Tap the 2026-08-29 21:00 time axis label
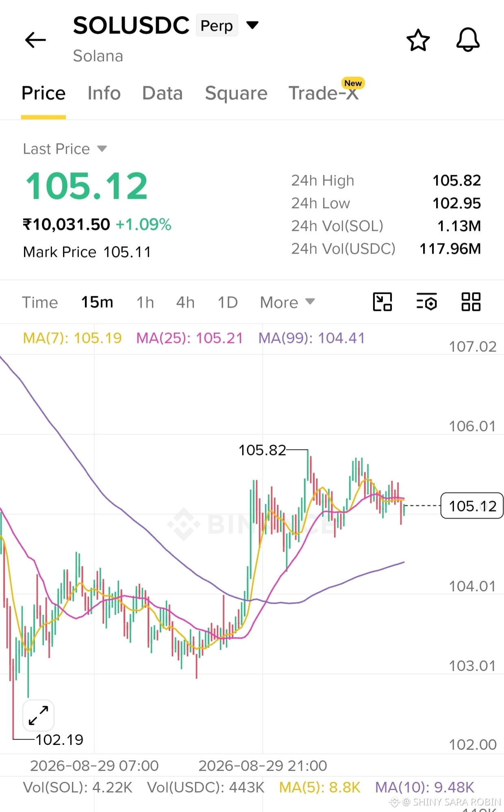This screenshot has width=504, height=812. pos(263,766)
